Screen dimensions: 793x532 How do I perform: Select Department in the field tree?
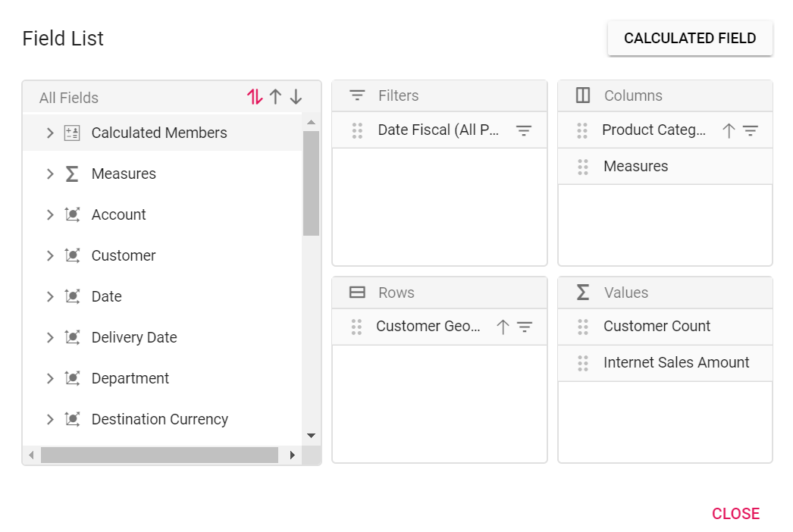pos(130,378)
